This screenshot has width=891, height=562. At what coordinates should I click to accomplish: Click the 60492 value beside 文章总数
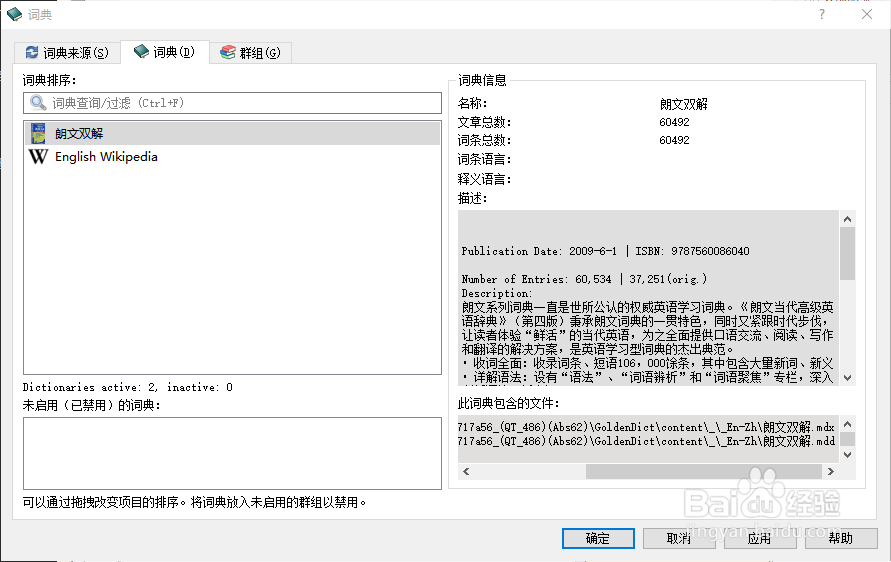674,122
